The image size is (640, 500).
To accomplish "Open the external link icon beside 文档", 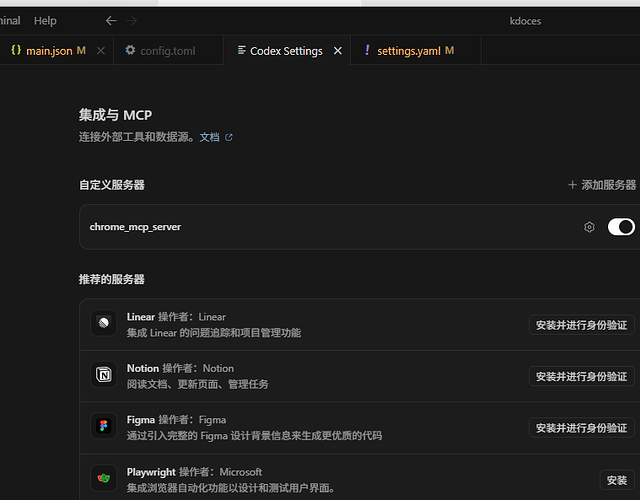I will pyautogui.click(x=229, y=138).
